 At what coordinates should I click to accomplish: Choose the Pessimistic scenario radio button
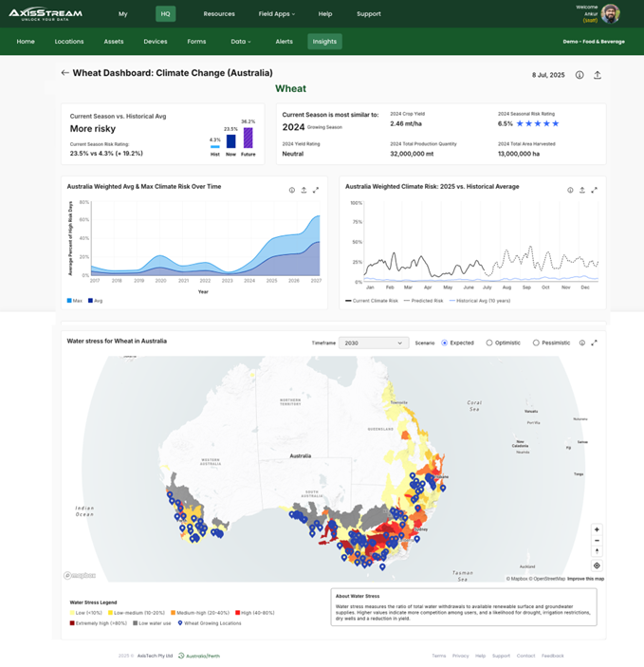536,343
